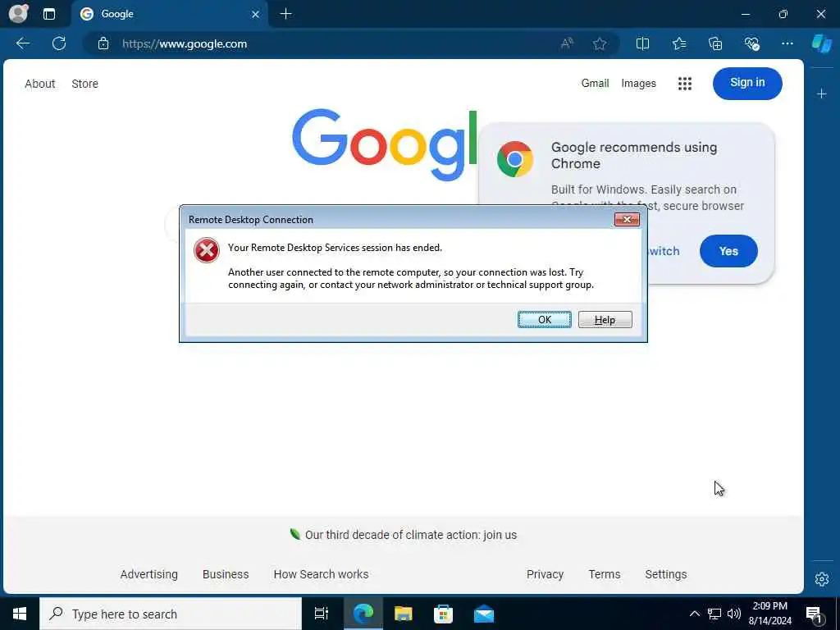Open the Terms footer link

pyautogui.click(x=605, y=574)
